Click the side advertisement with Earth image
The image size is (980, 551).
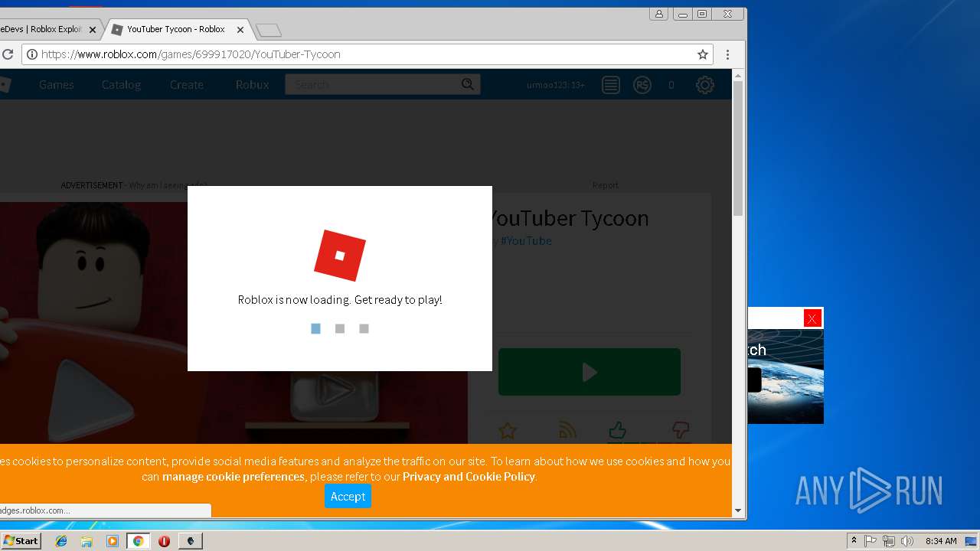pyautogui.click(x=786, y=376)
